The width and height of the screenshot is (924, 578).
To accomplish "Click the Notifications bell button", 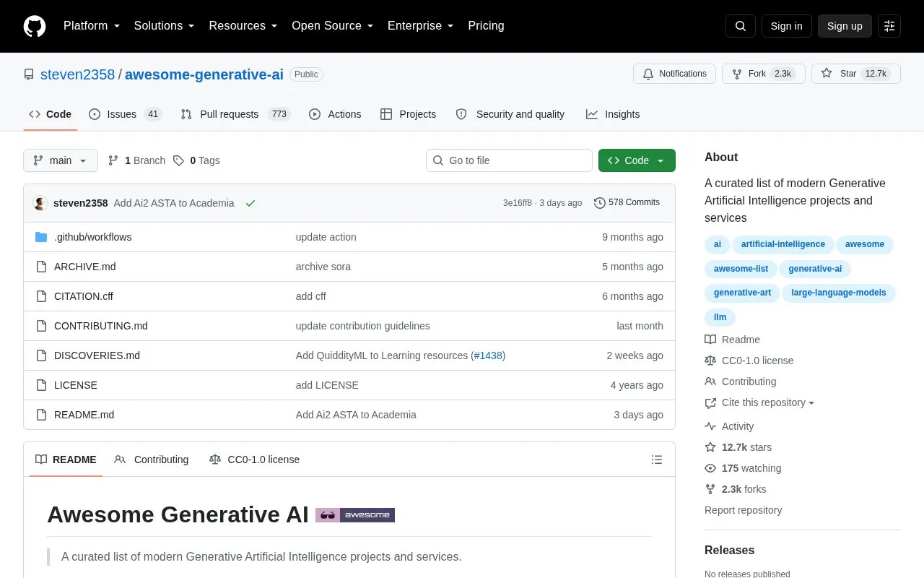I will [674, 74].
